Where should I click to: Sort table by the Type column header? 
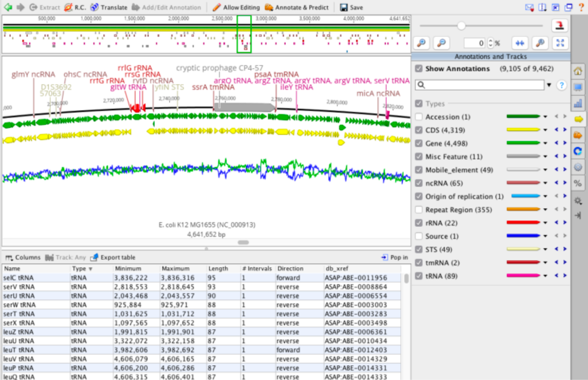click(x=79, y=269)
